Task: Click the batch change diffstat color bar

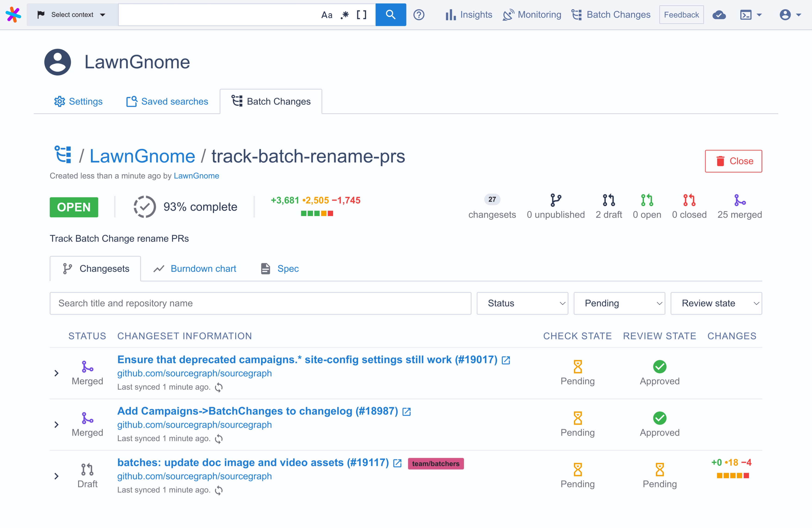Action: point(317,213)
